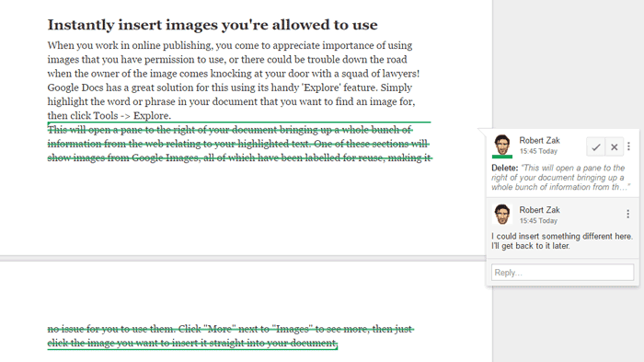The image size is (644, 362).
Task: Open the three-dot menu on the Delete suggestion
Action: pos(628,146)
